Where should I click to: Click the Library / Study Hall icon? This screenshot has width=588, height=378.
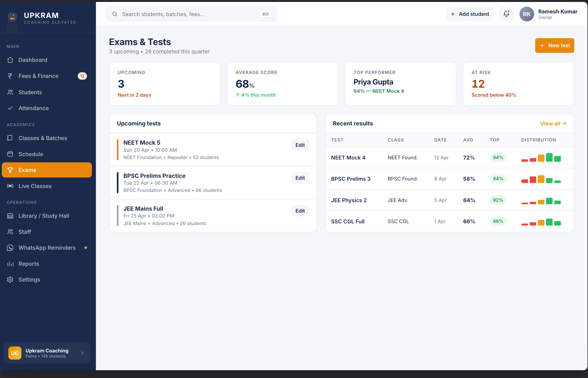pos(10,216)
